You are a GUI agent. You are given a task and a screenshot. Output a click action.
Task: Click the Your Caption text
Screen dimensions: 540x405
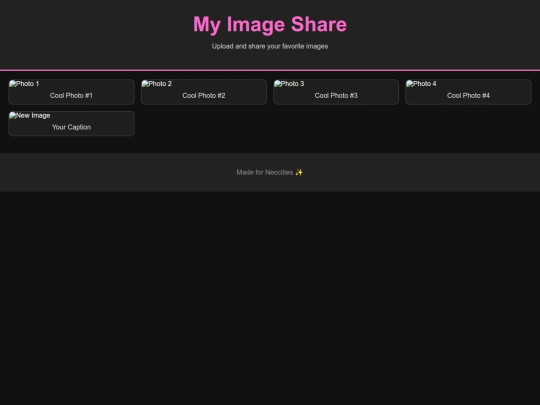tap(71, 127)
